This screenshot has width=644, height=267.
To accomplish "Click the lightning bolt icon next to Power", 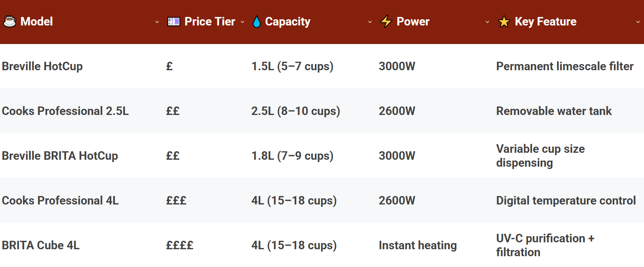I will coord(386,21).
